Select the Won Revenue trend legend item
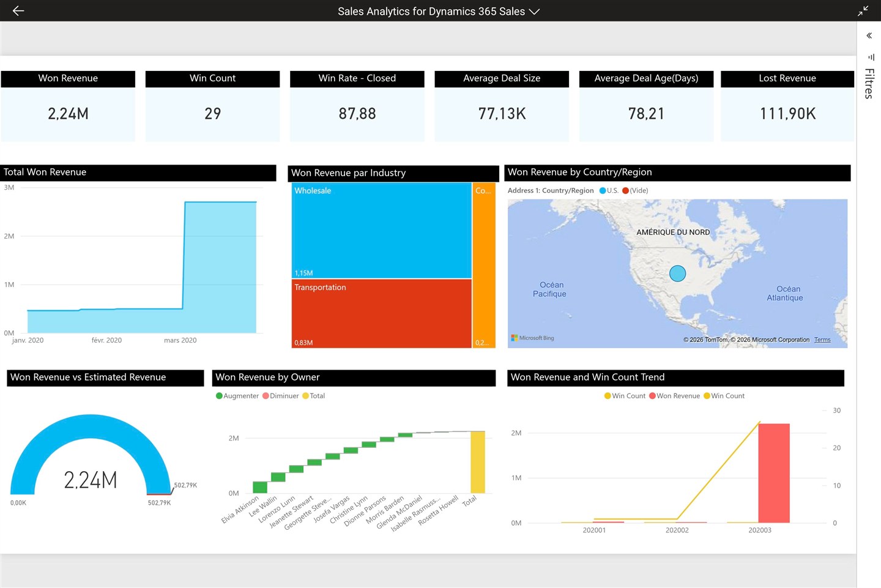This screenshot has width=881, height=588. [x=674, y=396]
